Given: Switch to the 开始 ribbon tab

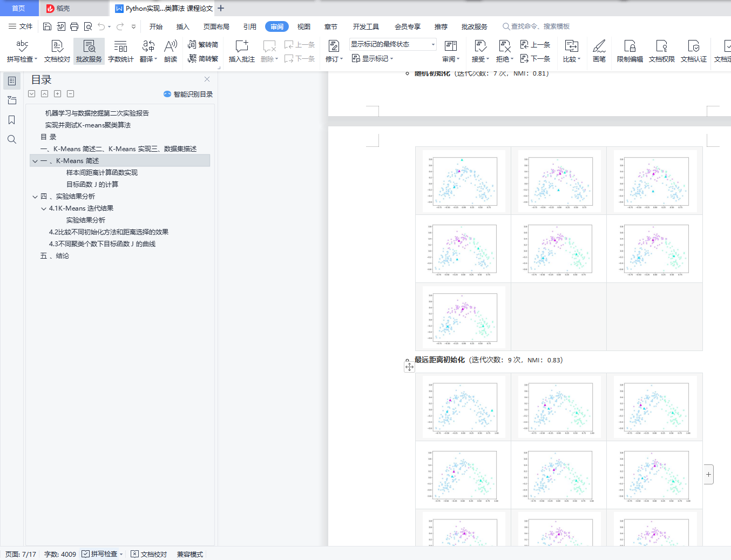Looking at the screenshot, I should point(156,26).
